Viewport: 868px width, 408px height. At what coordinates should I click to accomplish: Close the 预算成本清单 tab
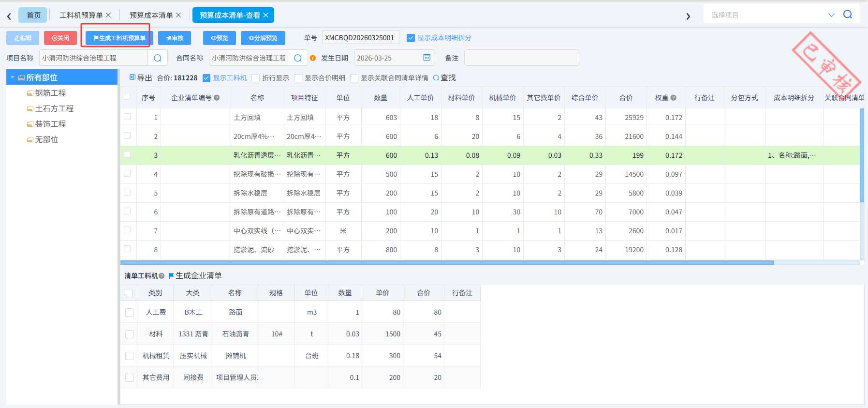pyautogui.click(x=178, y=15)
